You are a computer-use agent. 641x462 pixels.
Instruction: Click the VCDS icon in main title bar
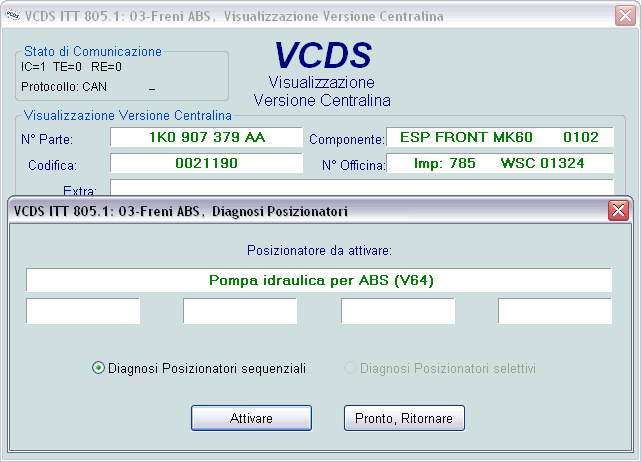tap(13, 16)
